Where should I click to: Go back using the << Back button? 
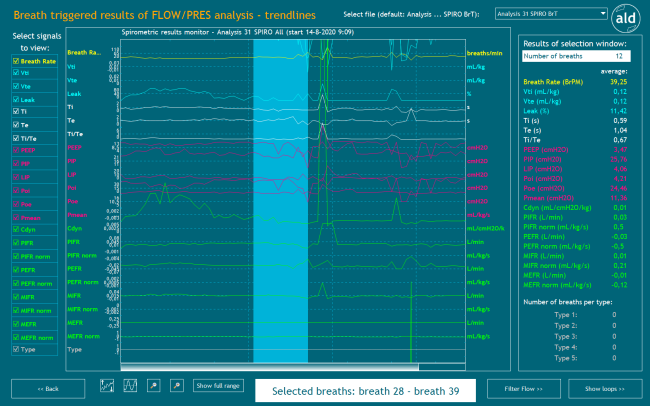pyautogui.click(x=48, y=386)
